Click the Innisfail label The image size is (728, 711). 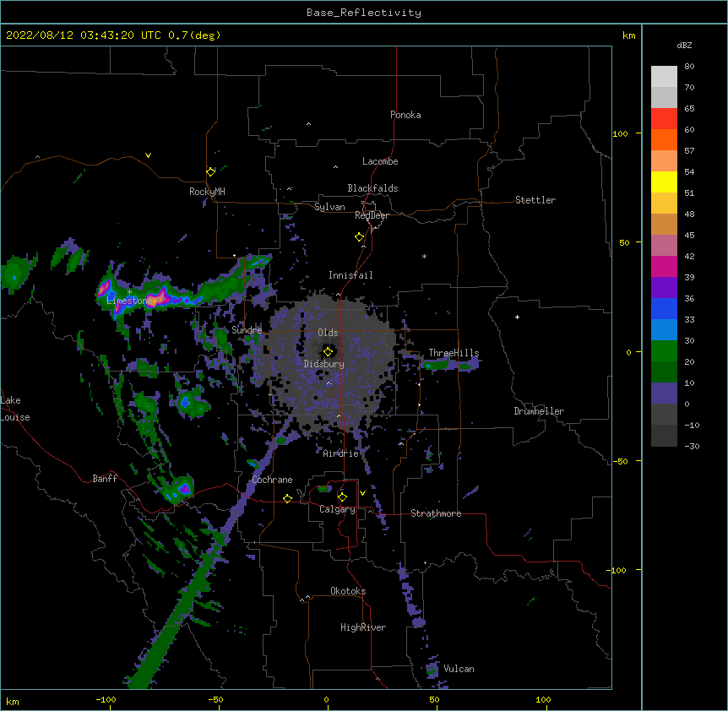[x=350, y=275]
